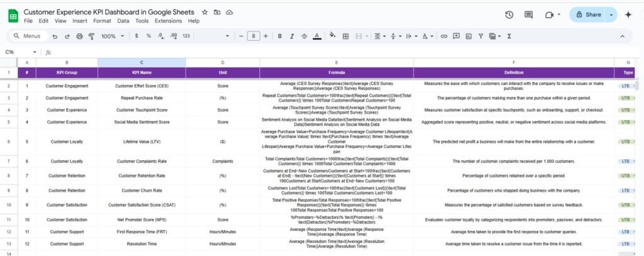Open the functions sigma menu
Viewport: 644px width, 256px height.
(x=509, y=36)
